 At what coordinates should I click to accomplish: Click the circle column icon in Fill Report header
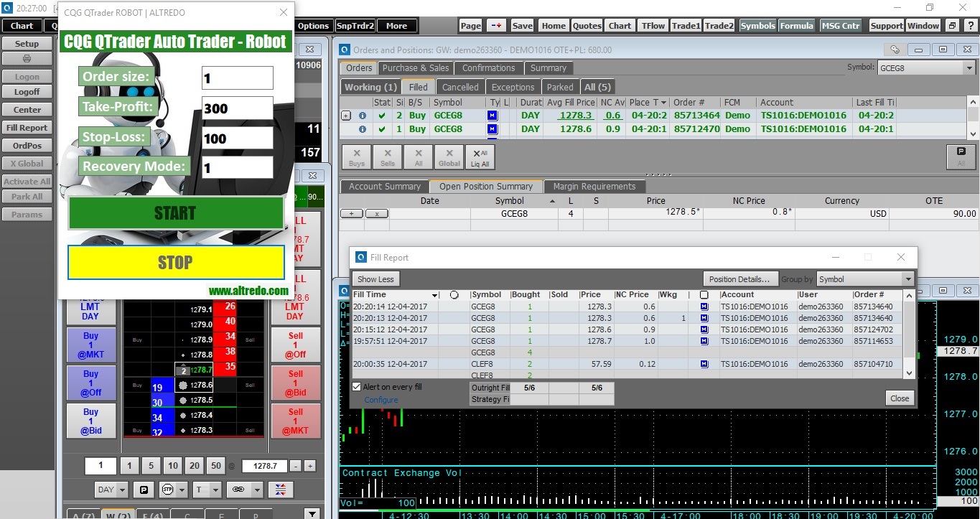454,295
